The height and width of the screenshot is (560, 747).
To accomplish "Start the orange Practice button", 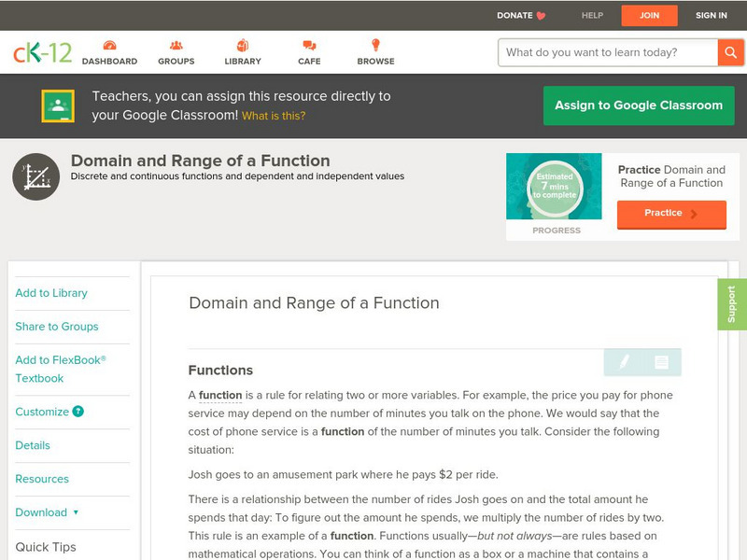I will click(671, 214).
